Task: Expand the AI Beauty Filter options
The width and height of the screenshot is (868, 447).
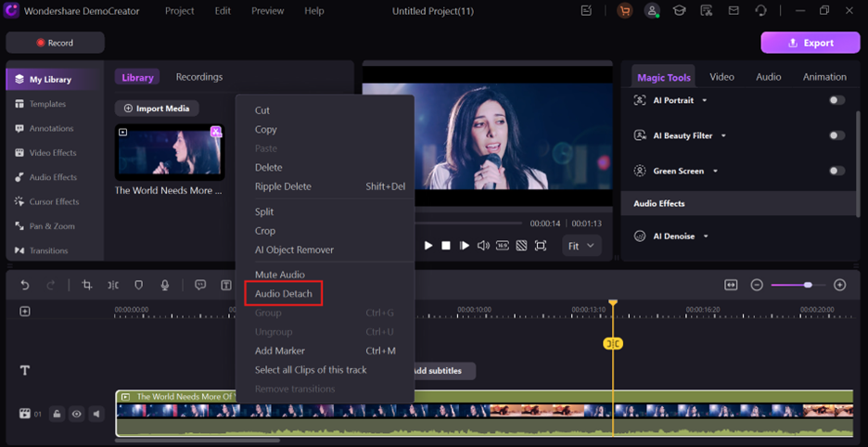Action: click(723, 135)
